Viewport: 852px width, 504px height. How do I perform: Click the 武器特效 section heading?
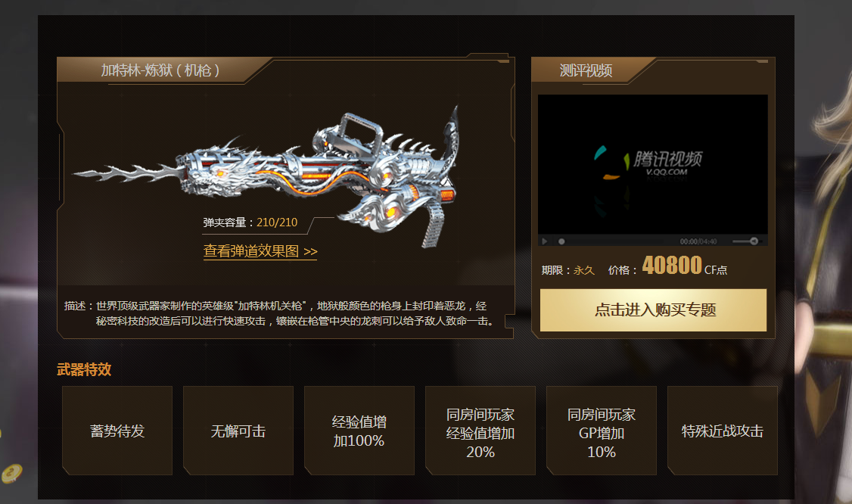tap(84, 370)
